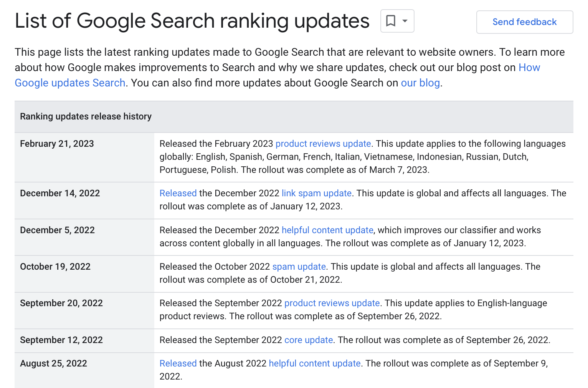Click the 'Ranking updates release history' table header

[x=86, y=116]
